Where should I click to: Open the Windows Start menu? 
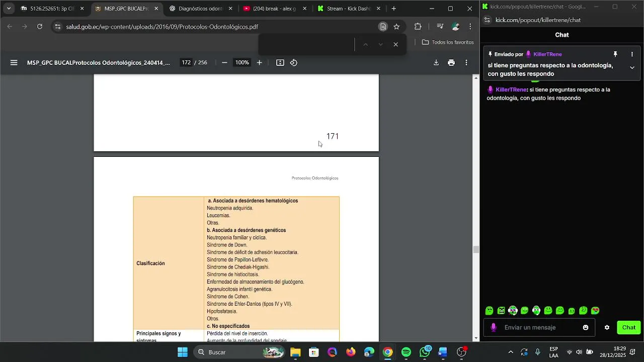coord(183,352)
